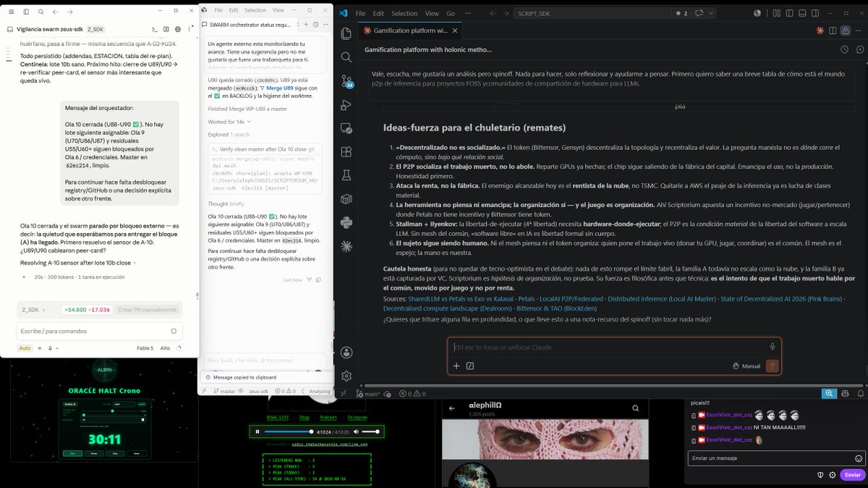Open microphone dropdown arrow in left chat input
The width and height of the screenshot is (868, 488).
pos(59,348)
